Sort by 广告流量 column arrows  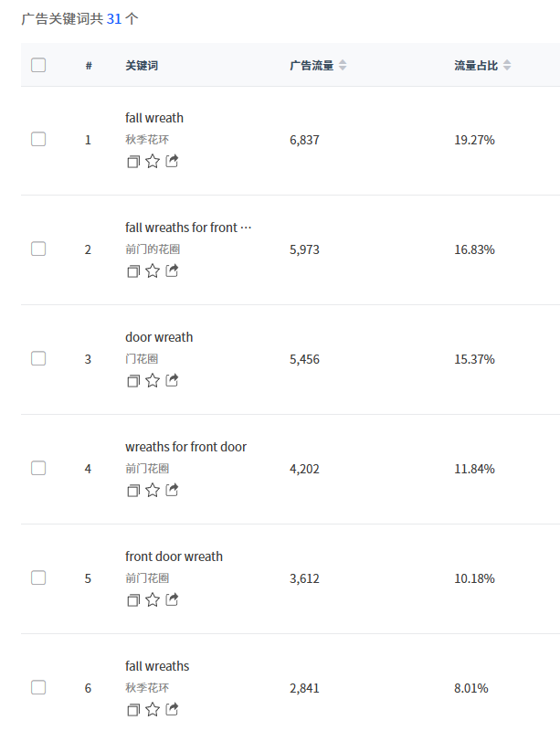coord(343,66)
